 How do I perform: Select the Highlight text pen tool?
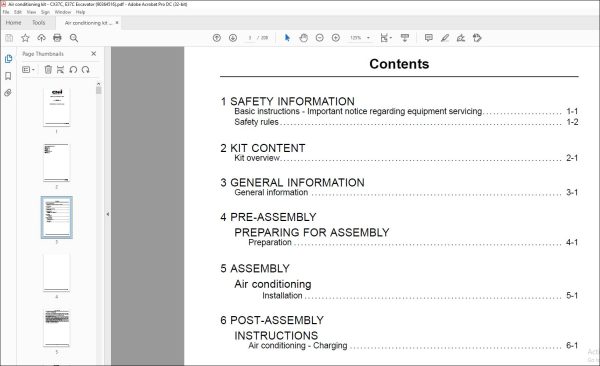(445, 38)
